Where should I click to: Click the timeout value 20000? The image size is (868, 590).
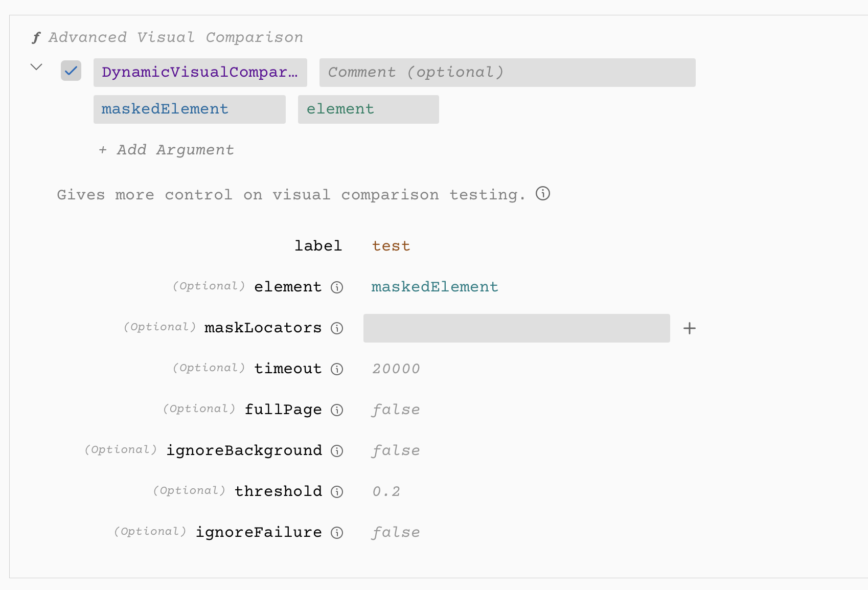click(396, 368)
